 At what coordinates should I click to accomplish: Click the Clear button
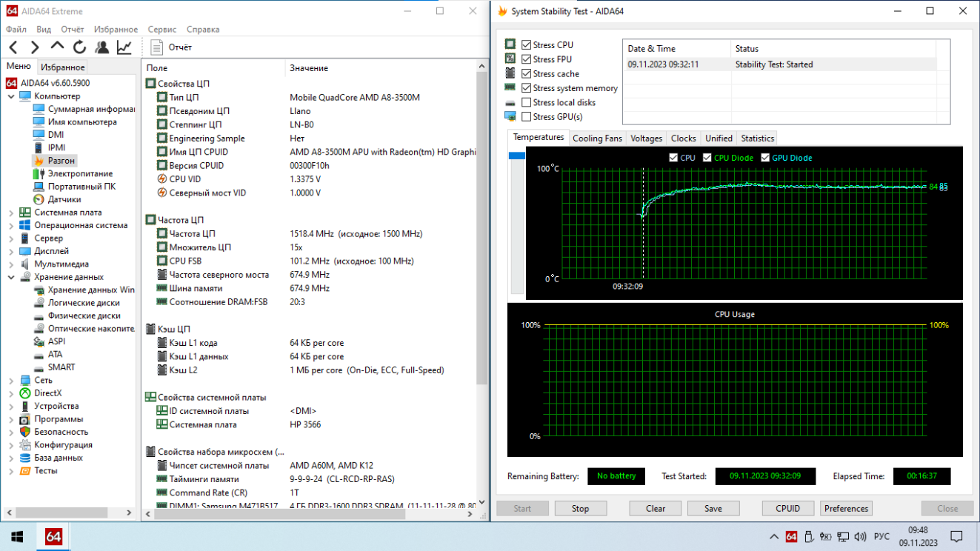(656, 509)
